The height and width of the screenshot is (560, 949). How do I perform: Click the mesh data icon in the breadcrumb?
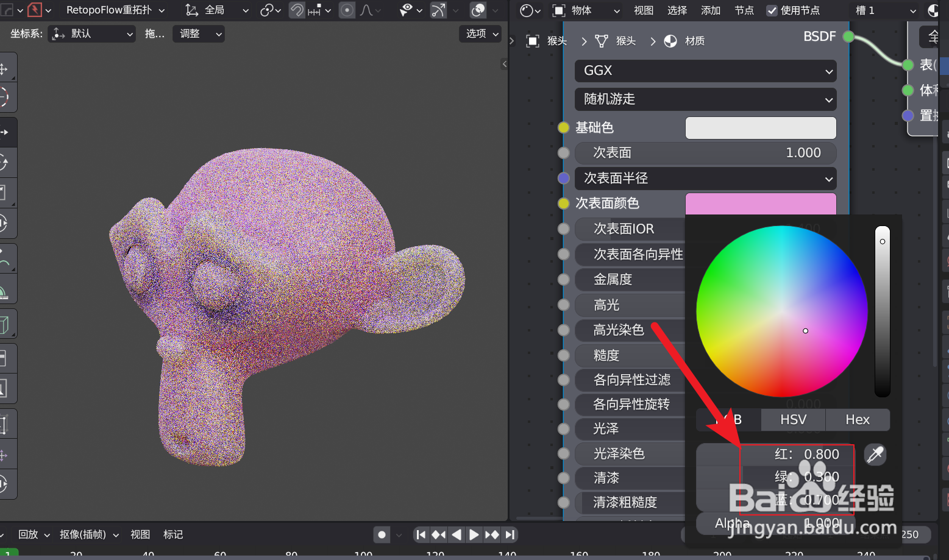[602, 41]
